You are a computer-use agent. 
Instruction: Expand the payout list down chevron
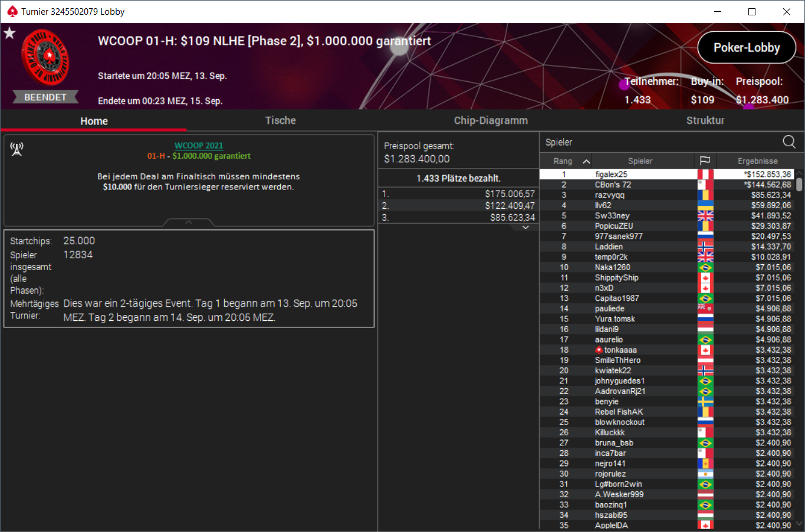(525, 227)
